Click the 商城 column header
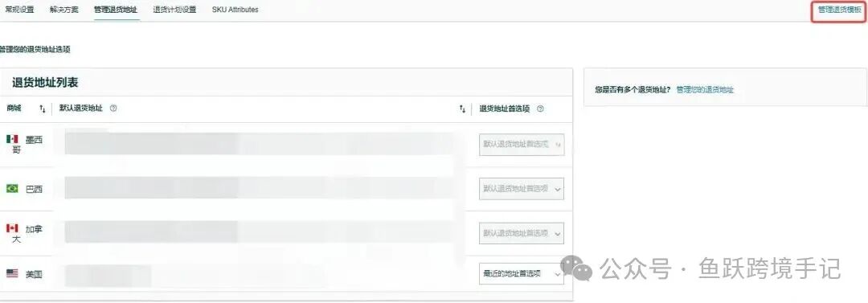This screenshot has width=868, height=303. (x=14, y=109)
